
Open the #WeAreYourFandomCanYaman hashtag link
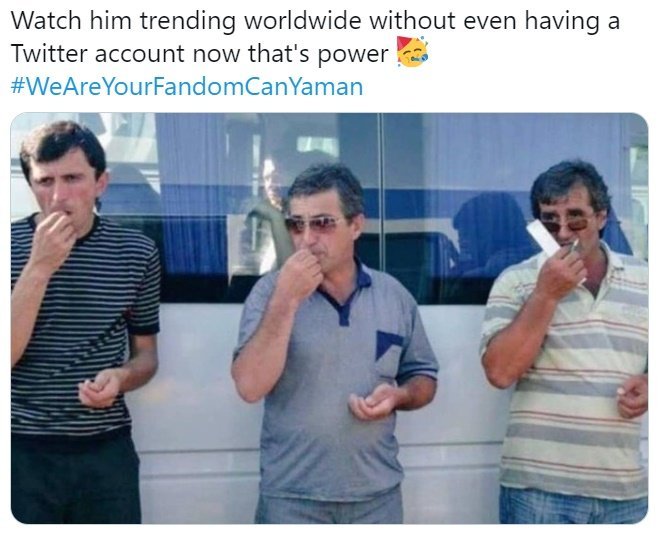click(x=187, y=87)
